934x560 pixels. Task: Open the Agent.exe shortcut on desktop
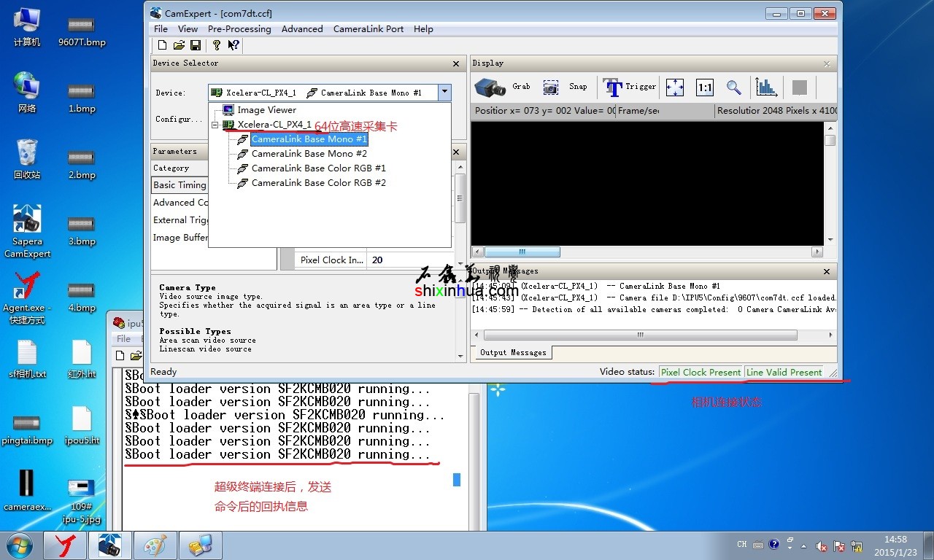[x=27, y=298]
